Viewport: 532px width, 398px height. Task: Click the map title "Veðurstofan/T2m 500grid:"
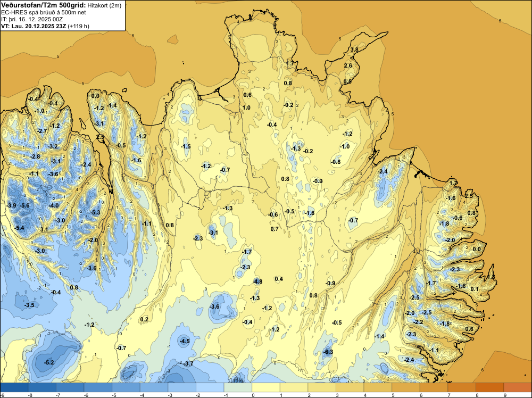coord(44,5)
